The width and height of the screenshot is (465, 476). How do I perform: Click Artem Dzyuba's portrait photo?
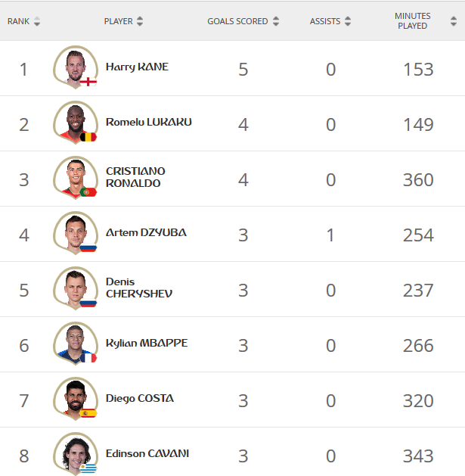(76, 233)
